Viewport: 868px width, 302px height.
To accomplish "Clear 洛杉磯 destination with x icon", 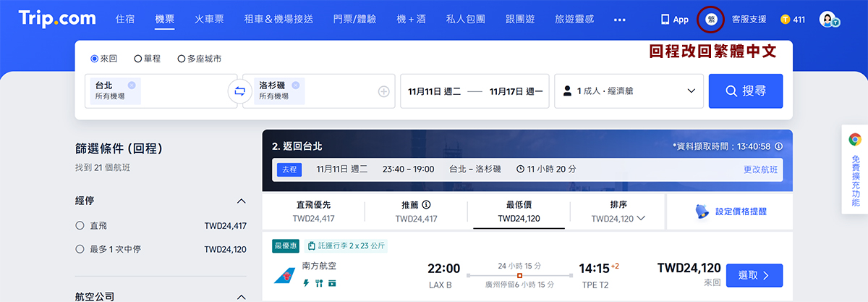I will 295,85.
